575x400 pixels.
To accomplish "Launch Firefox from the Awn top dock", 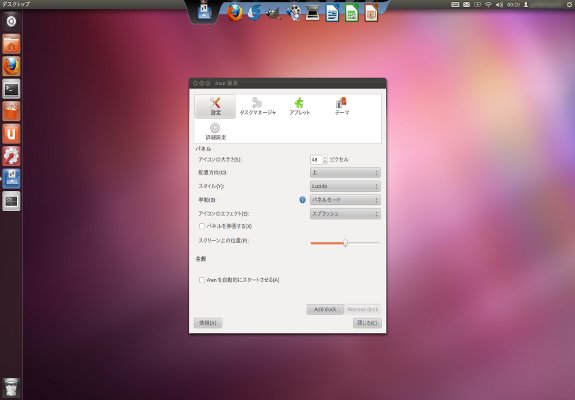I will tap(235, 13).
